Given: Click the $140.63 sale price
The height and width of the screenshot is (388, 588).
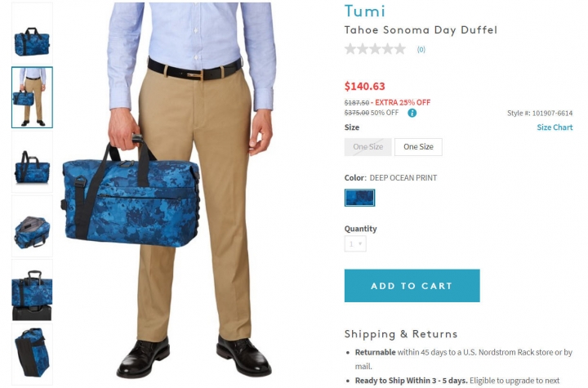Looking at the screenshot, I should 364,87.
